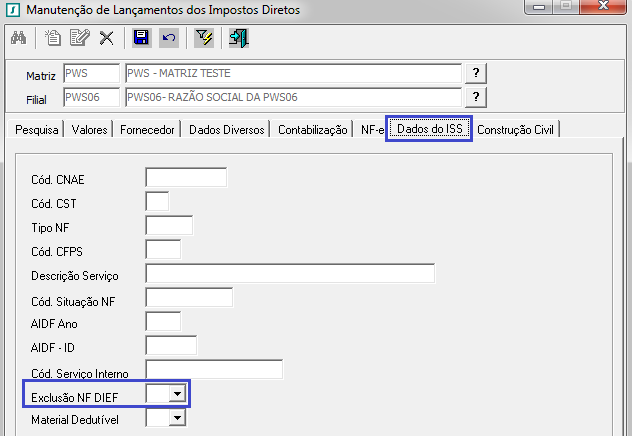632x436 pixels.
Task: Click the AIDF Ano input field
Action: (163, 321)
